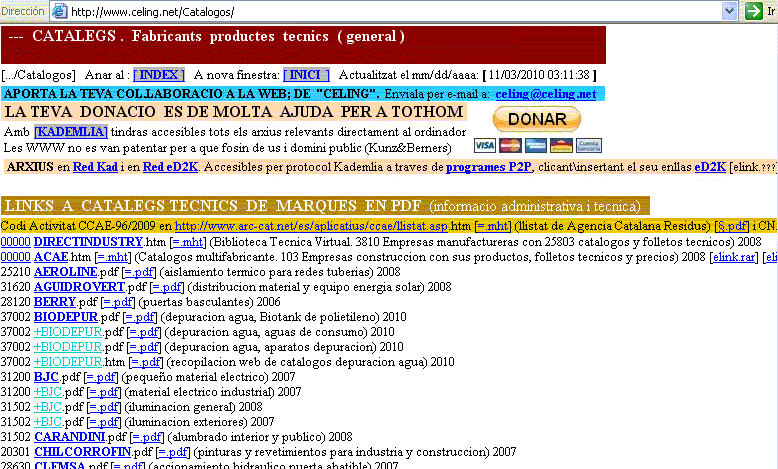Open the Red Kad link

[95, 167]
